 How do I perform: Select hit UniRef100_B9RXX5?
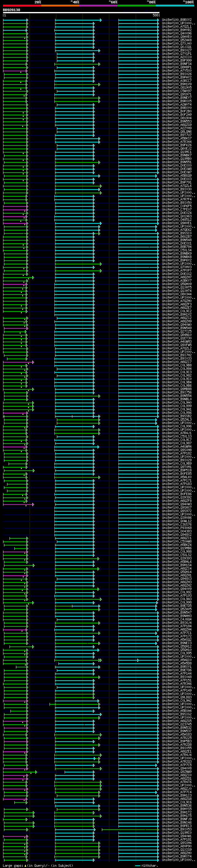177,101
